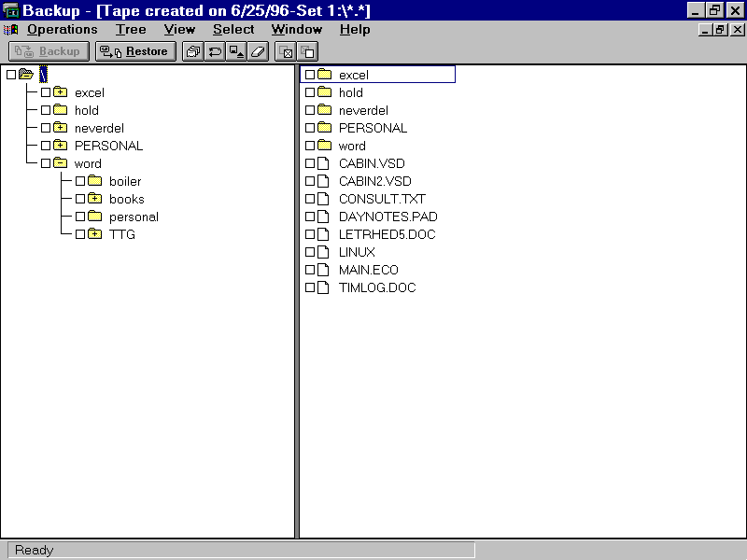This screenshot has width=747, height=560.
Task: Select the TTG folder in the tree
Action: coord(122,234)
